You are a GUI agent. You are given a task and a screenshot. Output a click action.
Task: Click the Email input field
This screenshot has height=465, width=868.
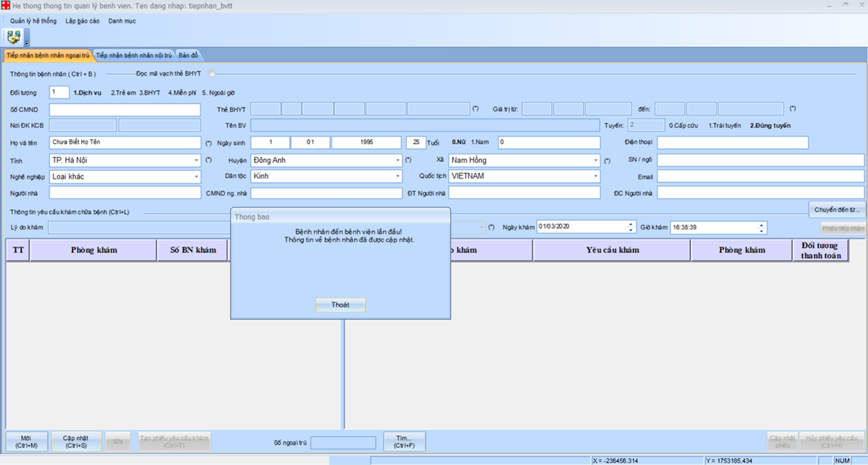click(x=760, y=177)
